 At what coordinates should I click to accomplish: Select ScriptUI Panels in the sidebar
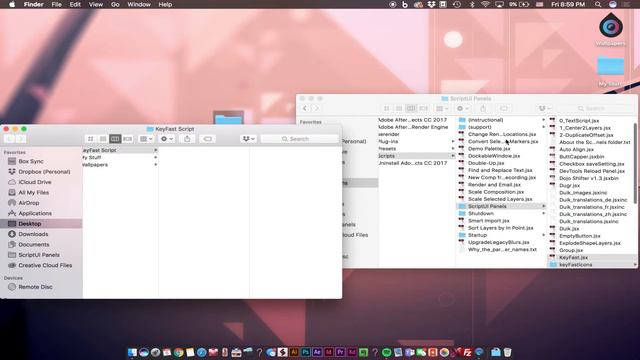(x=39, y=255)
